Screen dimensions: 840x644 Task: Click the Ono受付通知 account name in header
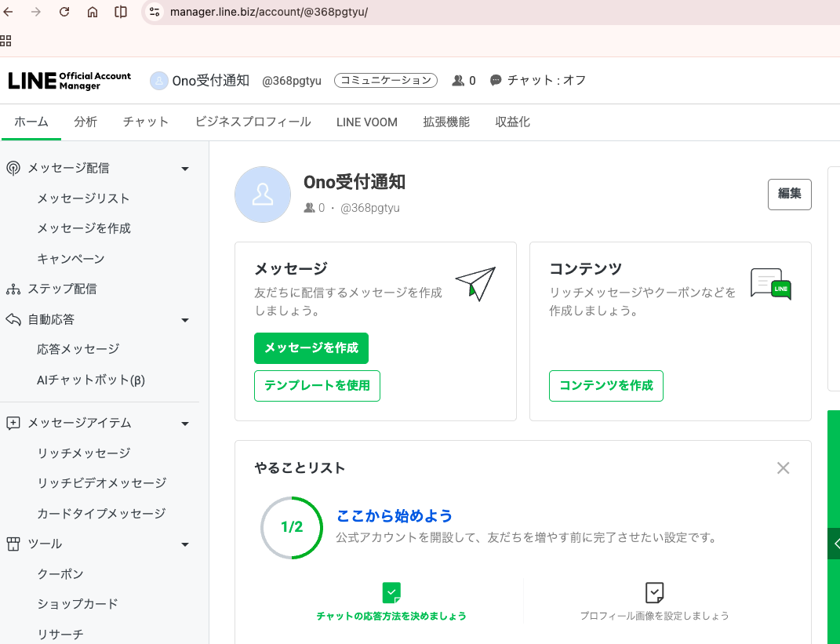pyautogui.click(x=210, y=80)
